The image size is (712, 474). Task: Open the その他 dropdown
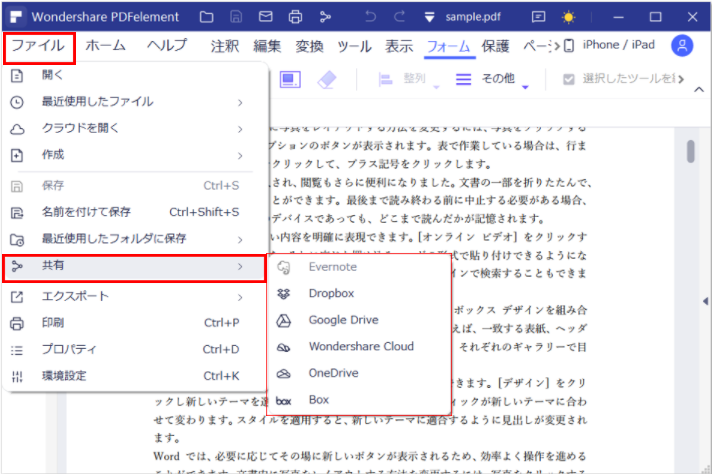(492, 79)
